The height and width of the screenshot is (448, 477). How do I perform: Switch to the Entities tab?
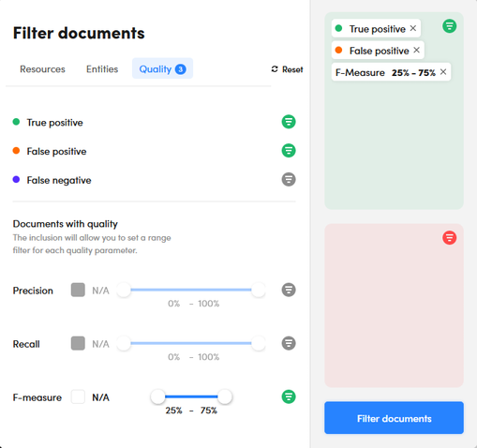click(x=102, y=69)
